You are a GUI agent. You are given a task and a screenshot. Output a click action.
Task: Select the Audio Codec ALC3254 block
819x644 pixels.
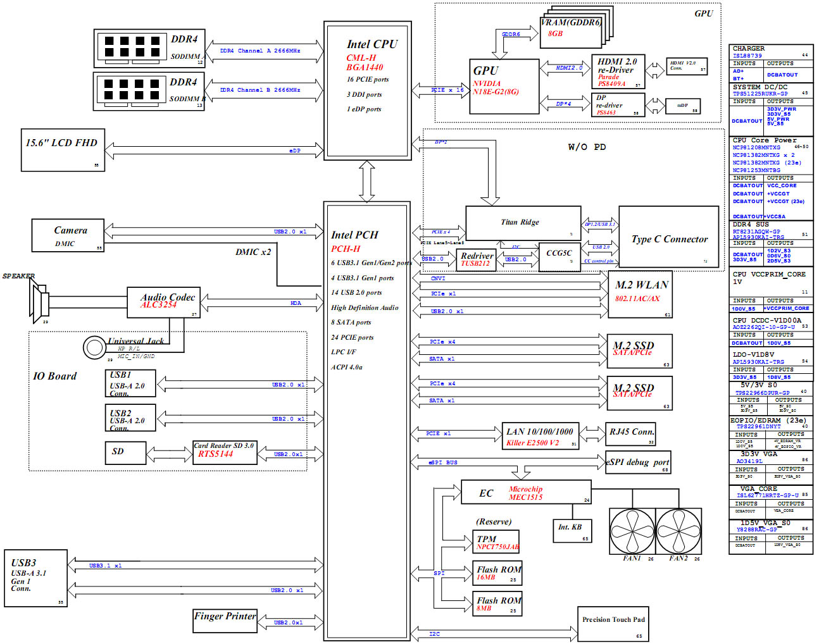(x=163, y=302)
